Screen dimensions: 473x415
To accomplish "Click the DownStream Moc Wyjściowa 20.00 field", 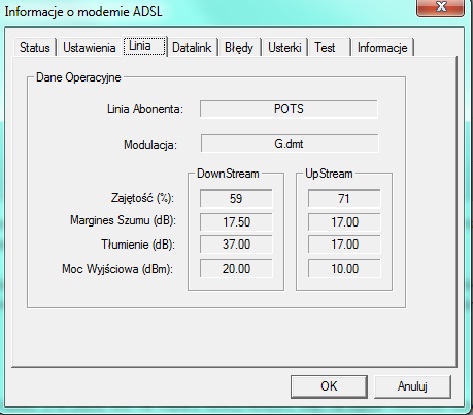I will pyautogui.click(x=236, y=268).
